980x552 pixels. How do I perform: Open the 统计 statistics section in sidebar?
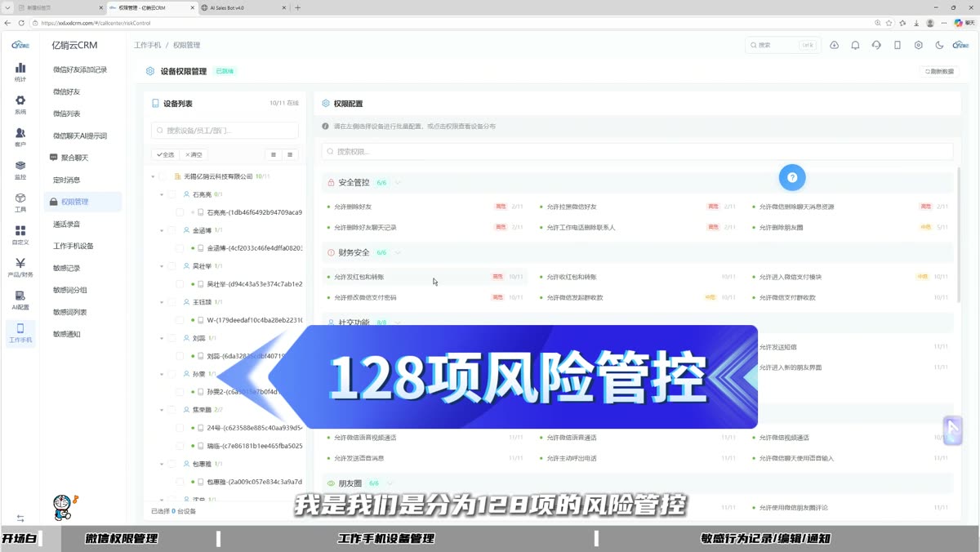[20, 72]
